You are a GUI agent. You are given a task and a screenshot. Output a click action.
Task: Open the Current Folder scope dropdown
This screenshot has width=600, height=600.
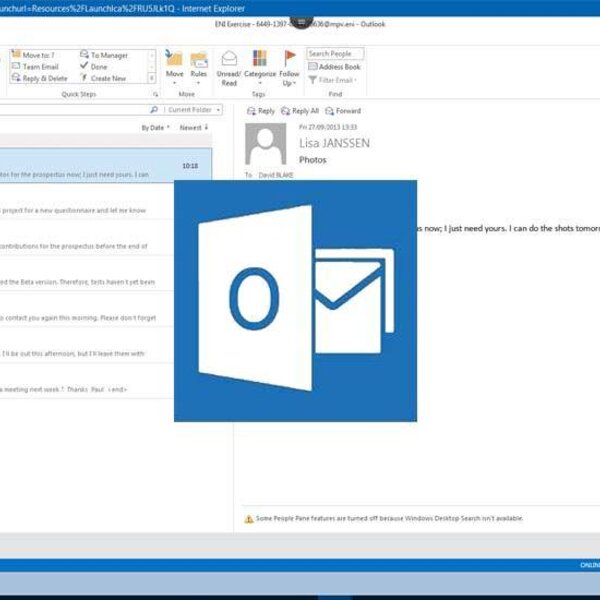193,110
